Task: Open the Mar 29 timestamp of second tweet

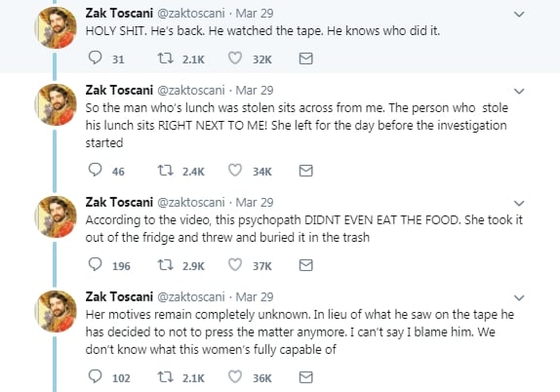Action: click(x=255, y=91)
